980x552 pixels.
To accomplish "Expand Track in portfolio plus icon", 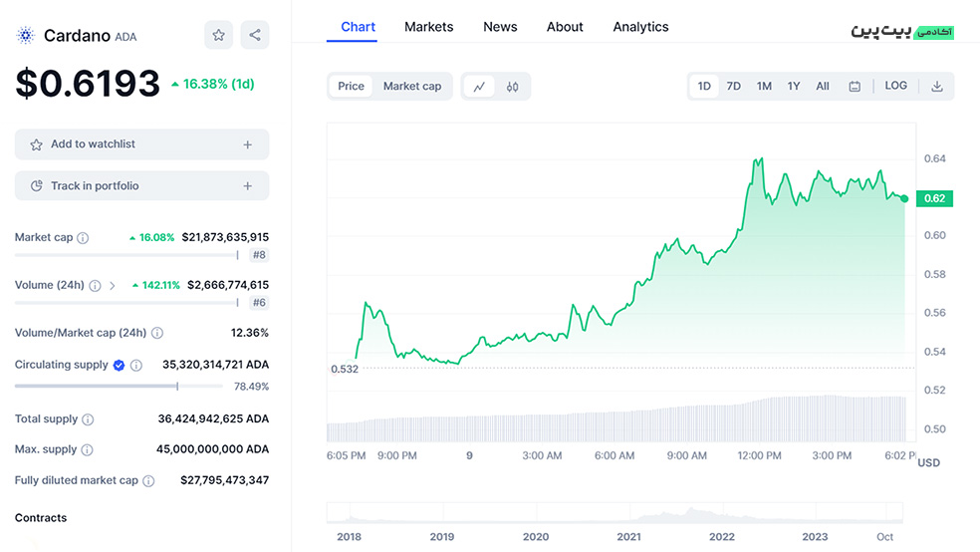I will (247, 186).
